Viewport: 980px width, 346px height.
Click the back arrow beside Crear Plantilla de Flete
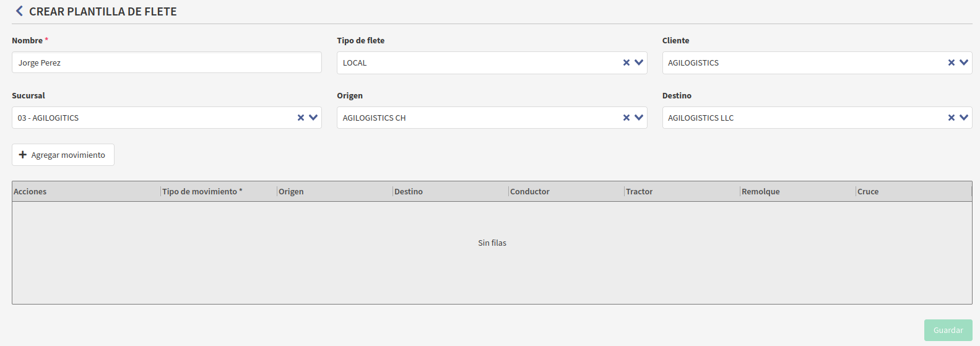pyautogui.click(x=19, y=11)
